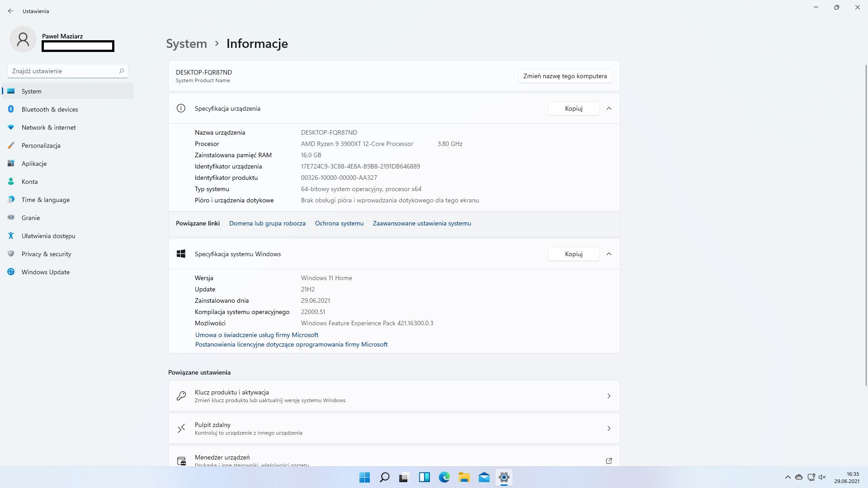This screenshot has height=488, width=868.
Task: Show hidden tray icons chevron
Action: (x=788, y=477)
